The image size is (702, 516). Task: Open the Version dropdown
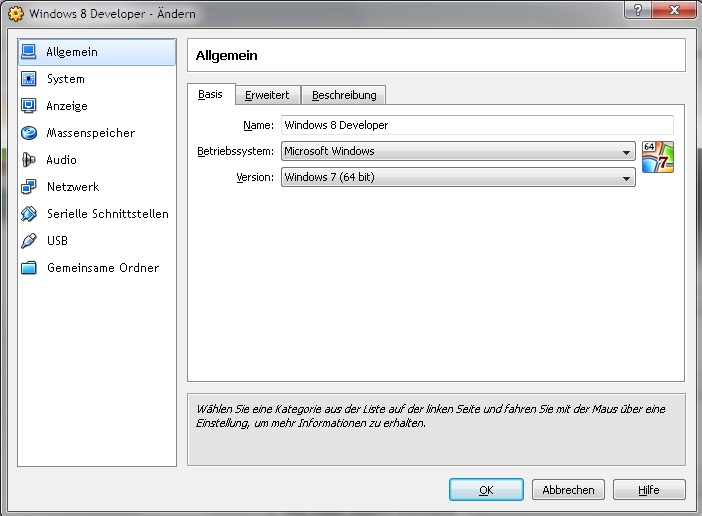458,177
